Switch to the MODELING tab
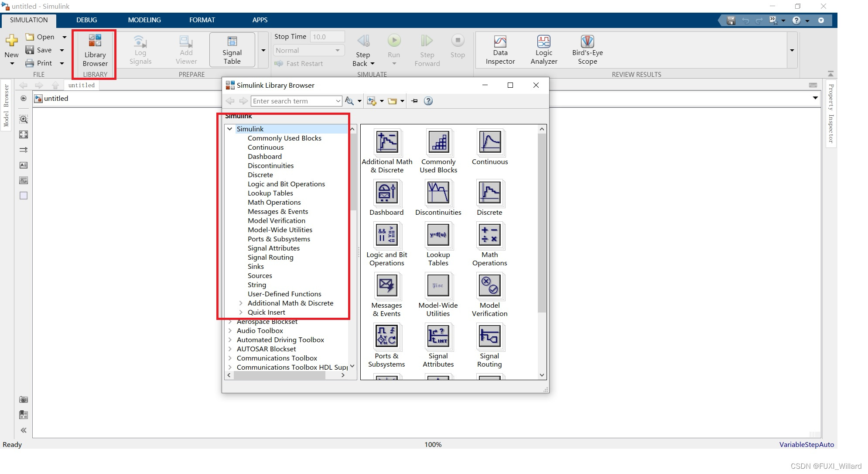The image size is (868, 474). 144,20
